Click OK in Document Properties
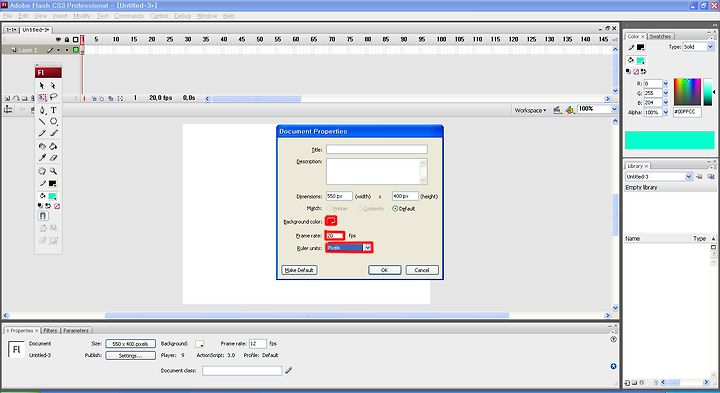This screenshot has width=720, height=393. (385, 270)
